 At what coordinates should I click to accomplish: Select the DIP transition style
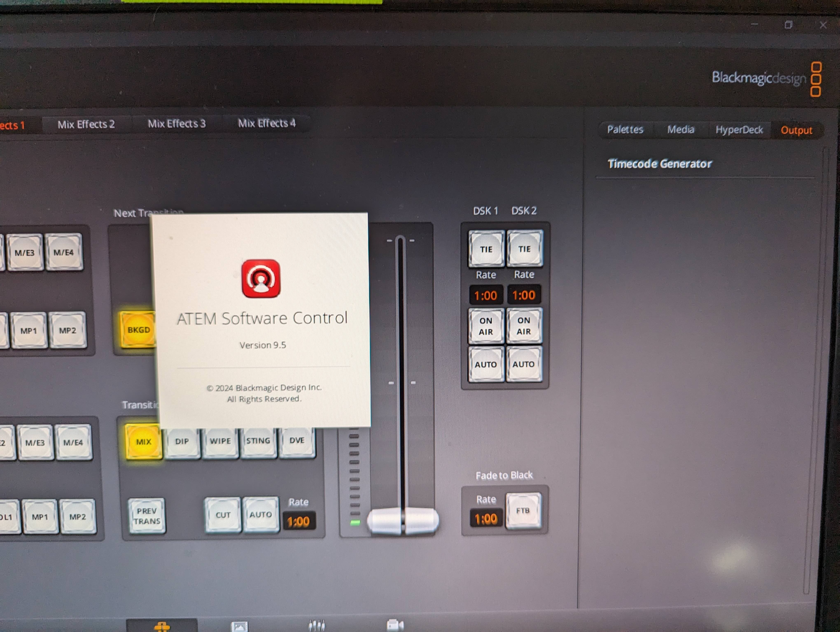click(x=182, y=441)
